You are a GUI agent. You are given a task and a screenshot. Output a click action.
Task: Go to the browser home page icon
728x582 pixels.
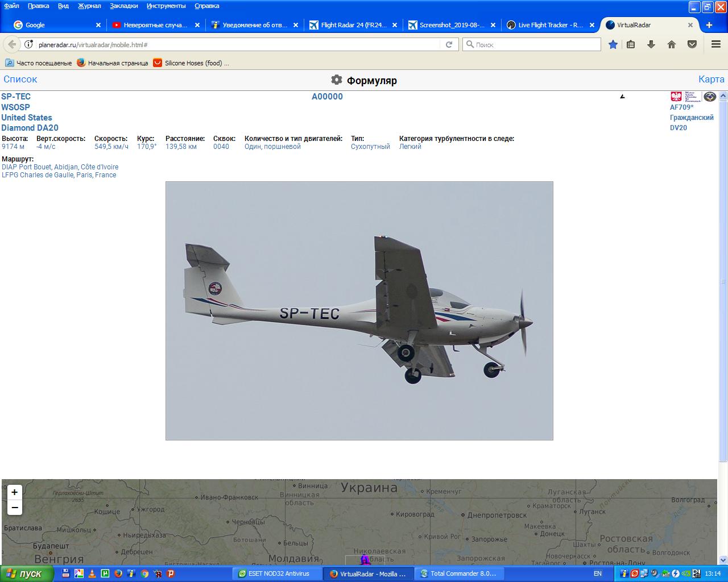[x=672, y=44]
